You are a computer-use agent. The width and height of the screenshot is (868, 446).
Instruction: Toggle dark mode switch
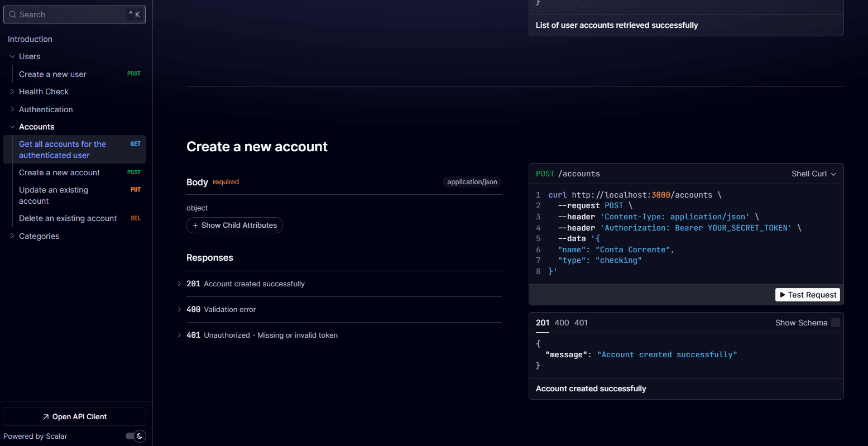coord(135,436)
